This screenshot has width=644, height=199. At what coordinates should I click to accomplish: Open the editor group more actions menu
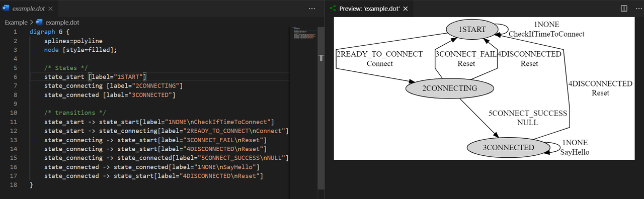pos(312,9)
